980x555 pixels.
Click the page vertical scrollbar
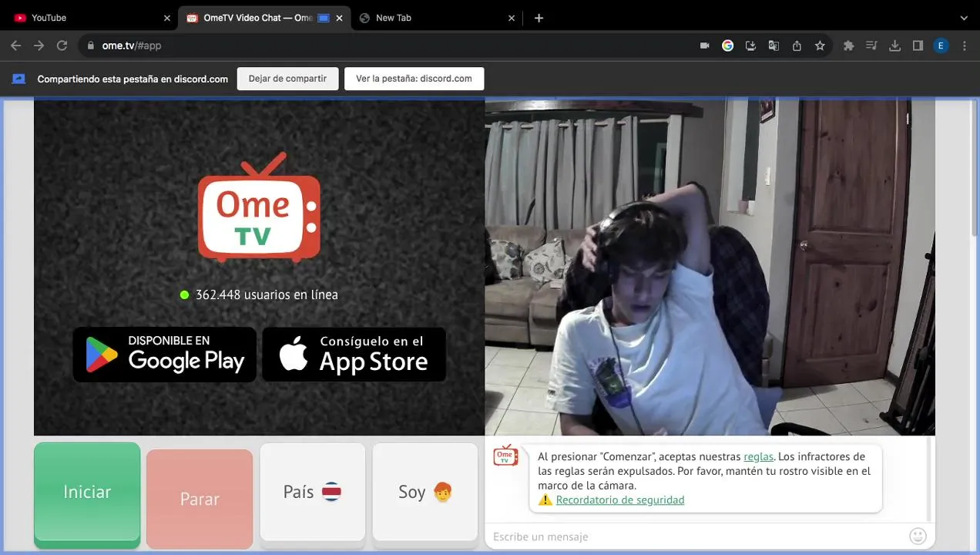point(975,170)
